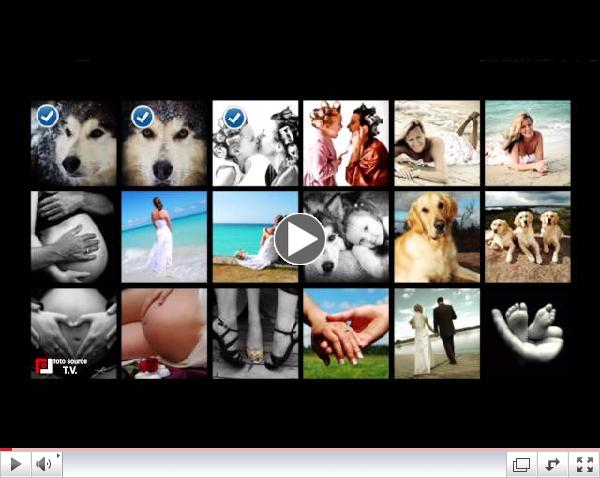Select the bride standing facing the ocean photo
This screenshot has height=478, width=600.
[x=164, y=237]
